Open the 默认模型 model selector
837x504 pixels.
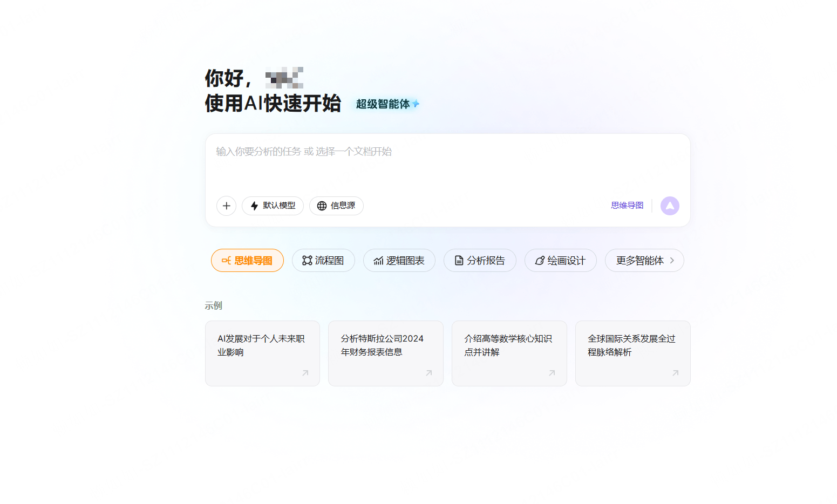[273, 206]
